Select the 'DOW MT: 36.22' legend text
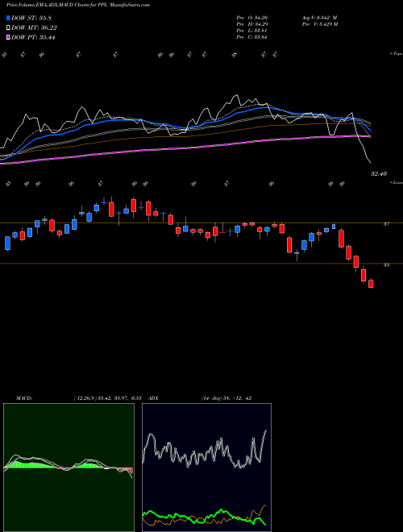The image size is (403, 532). coord(34,28)
